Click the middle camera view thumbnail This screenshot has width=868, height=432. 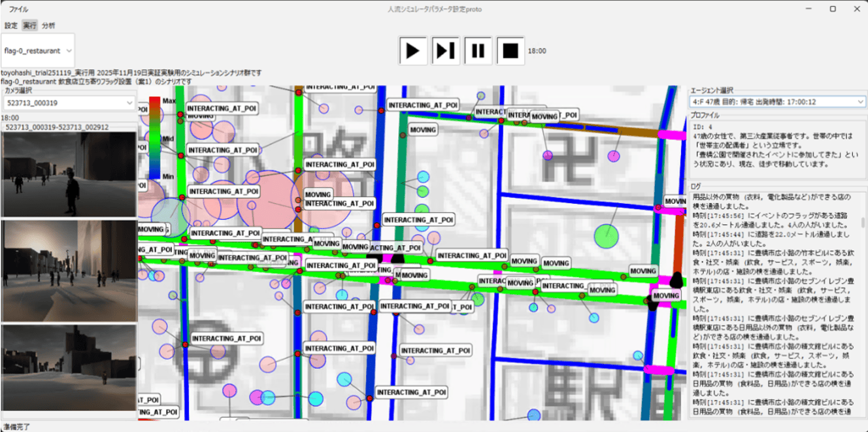coord(69,271)
